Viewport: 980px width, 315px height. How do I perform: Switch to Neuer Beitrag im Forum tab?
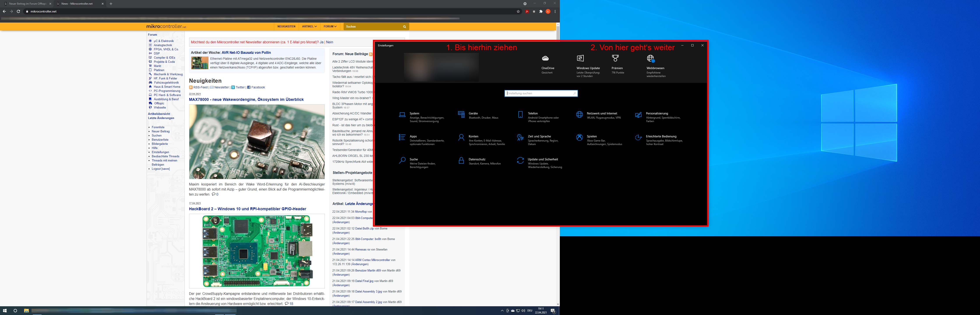(28, 3)
